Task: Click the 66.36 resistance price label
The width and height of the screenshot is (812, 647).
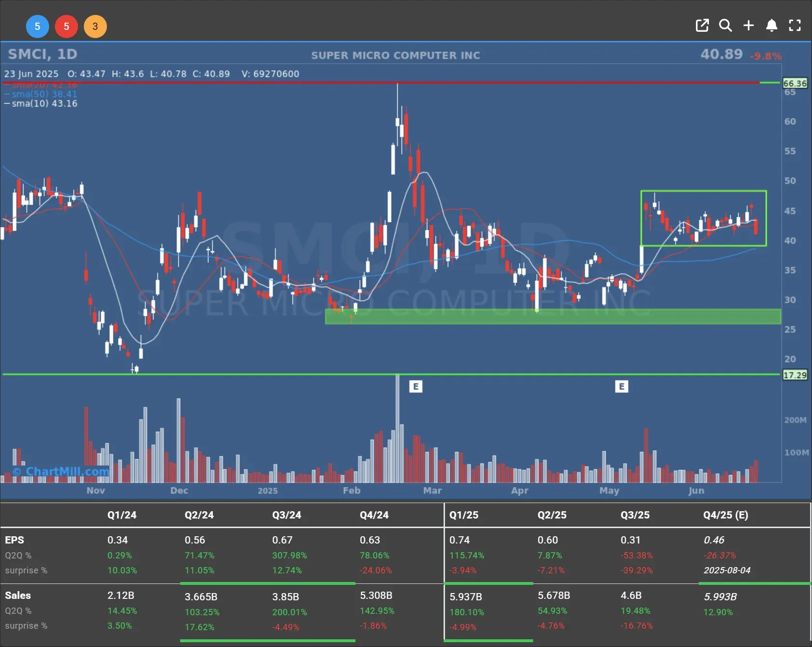Action: pyautogui.click(x=795, y=83)
